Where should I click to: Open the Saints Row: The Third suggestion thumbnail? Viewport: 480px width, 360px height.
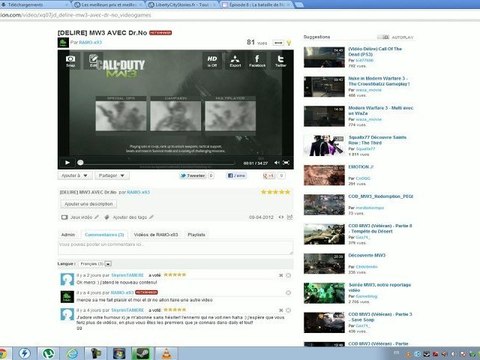pos(324,146)
